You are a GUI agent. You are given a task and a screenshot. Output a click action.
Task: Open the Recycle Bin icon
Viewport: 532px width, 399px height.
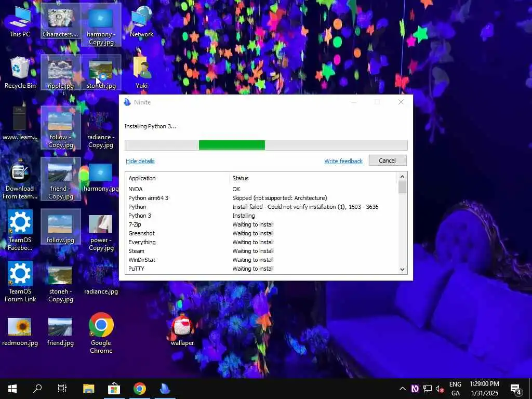click(x=20, y=73)
